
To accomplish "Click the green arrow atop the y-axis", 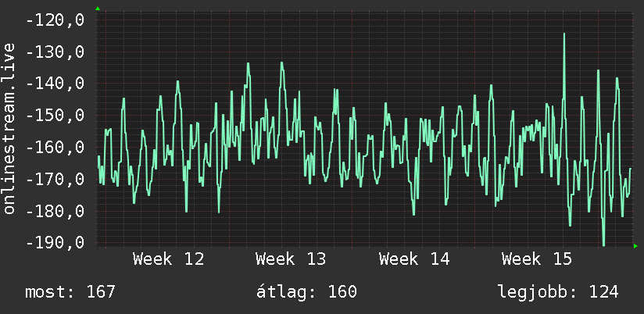I will 98,9.
